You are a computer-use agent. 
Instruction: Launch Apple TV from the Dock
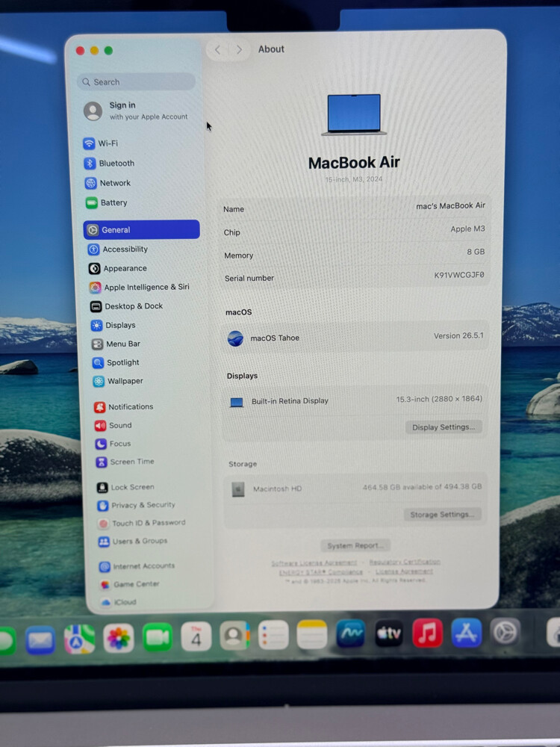(389, 633)
